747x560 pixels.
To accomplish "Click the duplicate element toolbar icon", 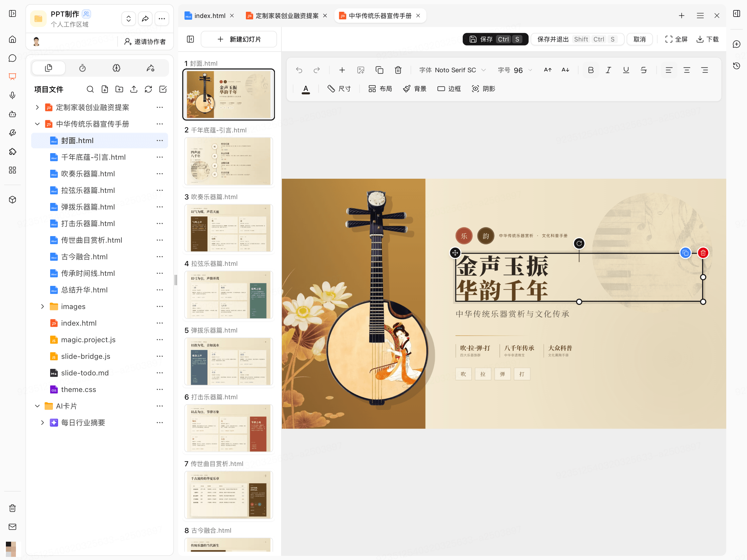I will [379, 70].
